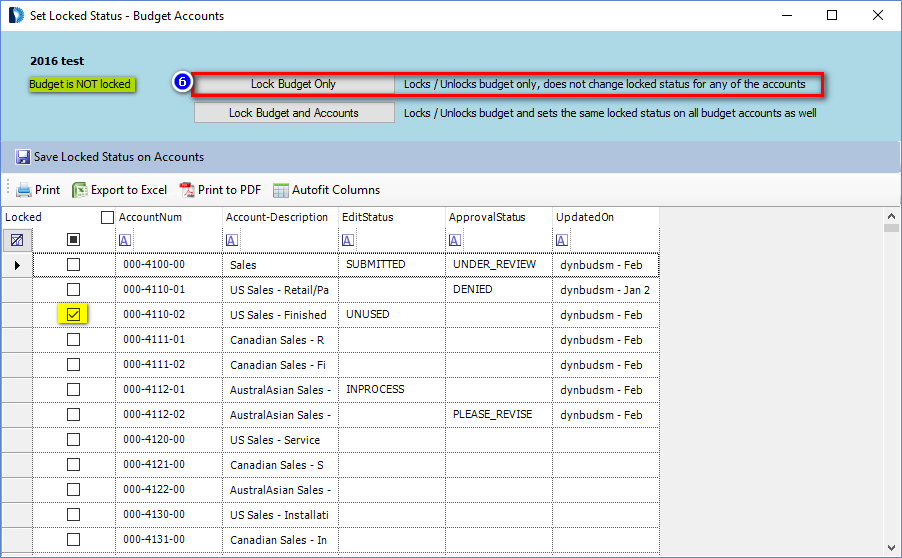Click scrollbar down arrow of the grid
This screenshot has height=558, width=902.
tap(891, 548)
